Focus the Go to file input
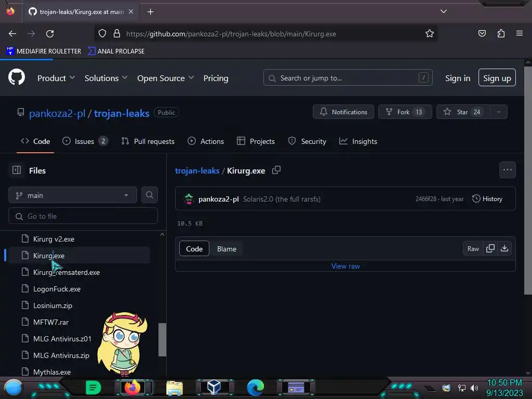This screenshot has height=399, width=532. 83,216
